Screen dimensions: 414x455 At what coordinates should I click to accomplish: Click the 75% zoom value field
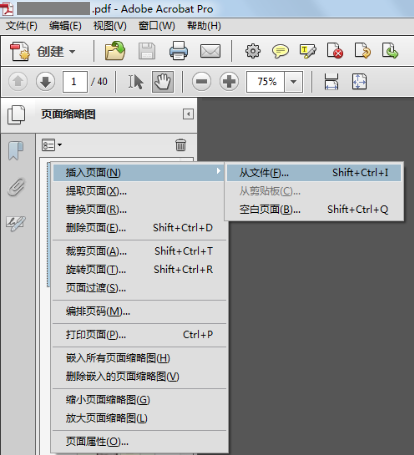pyautogui.click(x=266, y=81)
